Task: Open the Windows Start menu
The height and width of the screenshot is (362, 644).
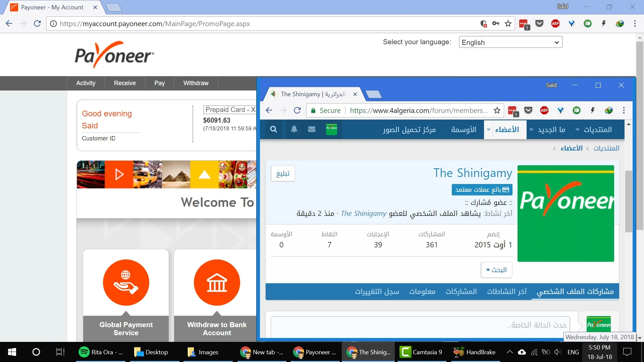Action: [12, 352]
